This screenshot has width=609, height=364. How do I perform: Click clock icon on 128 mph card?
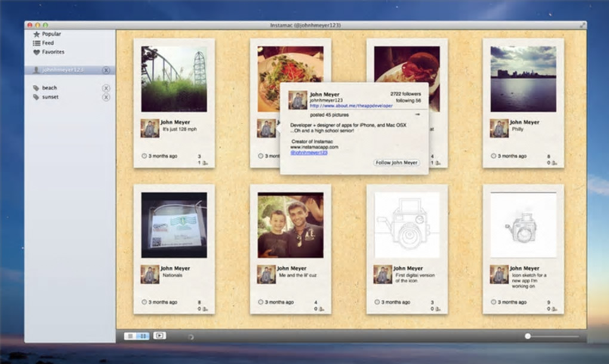pyautogui.click(x=144, y=156)
